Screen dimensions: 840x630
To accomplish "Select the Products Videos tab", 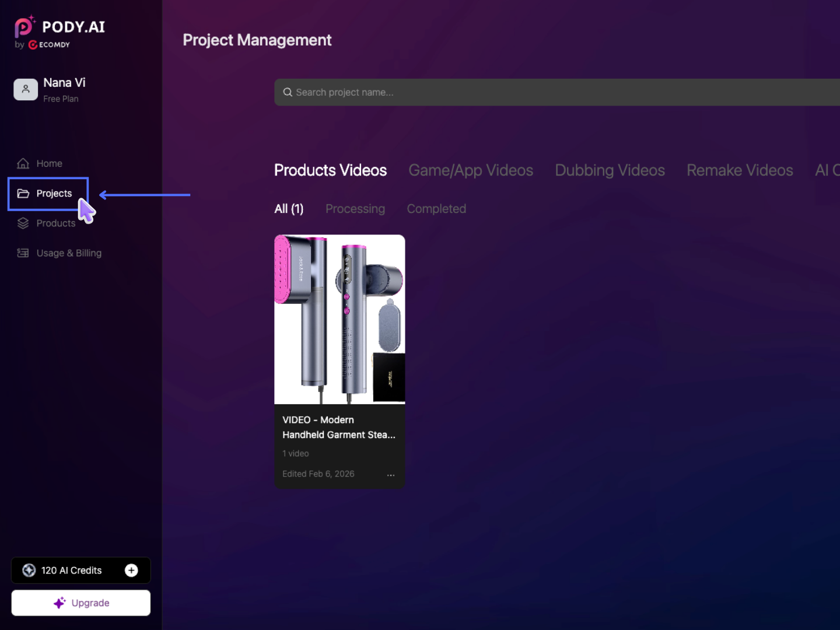I will point(330,170).
